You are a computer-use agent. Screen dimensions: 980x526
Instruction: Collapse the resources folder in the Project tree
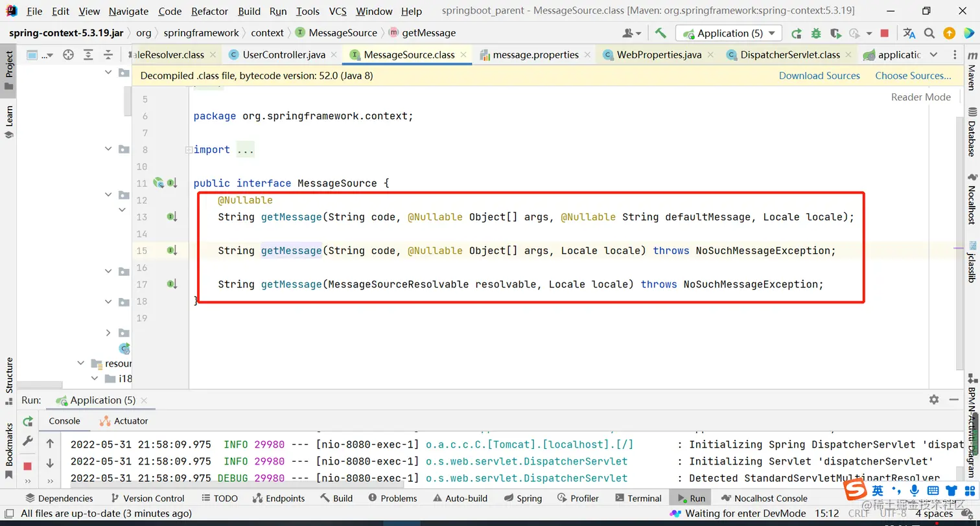point(81,363)
